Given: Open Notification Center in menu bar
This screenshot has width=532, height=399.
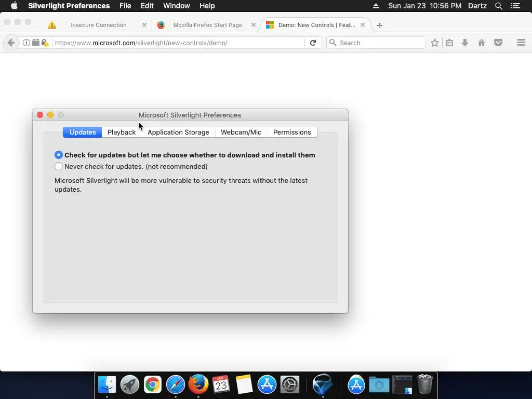Looking at the screenshot, I should coord(515,6).
